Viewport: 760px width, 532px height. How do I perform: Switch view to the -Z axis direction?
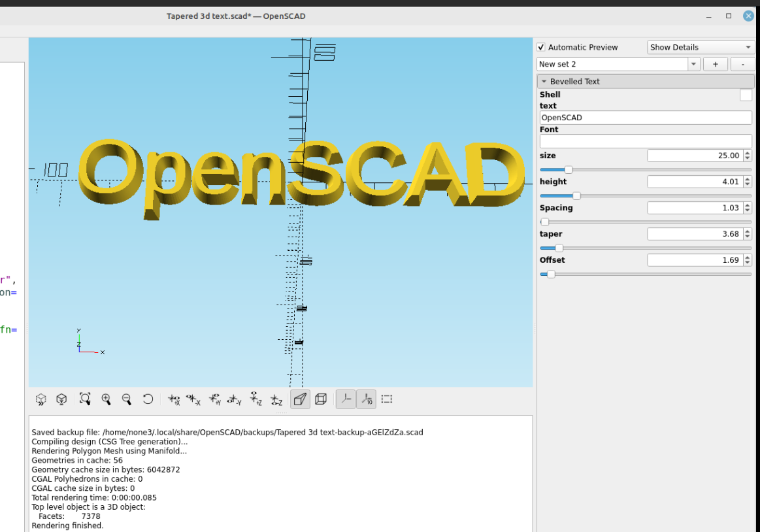276,399
